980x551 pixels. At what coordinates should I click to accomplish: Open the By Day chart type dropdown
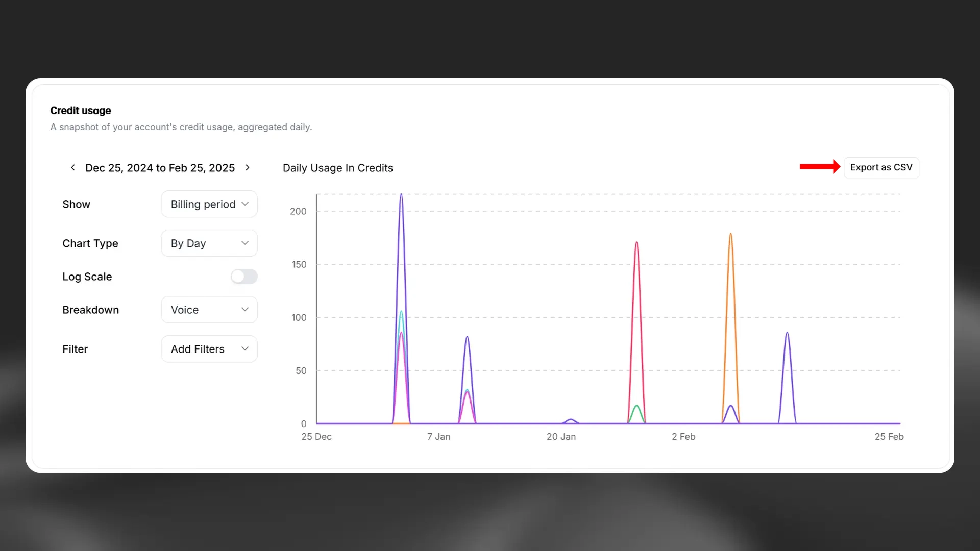[209, 243]
